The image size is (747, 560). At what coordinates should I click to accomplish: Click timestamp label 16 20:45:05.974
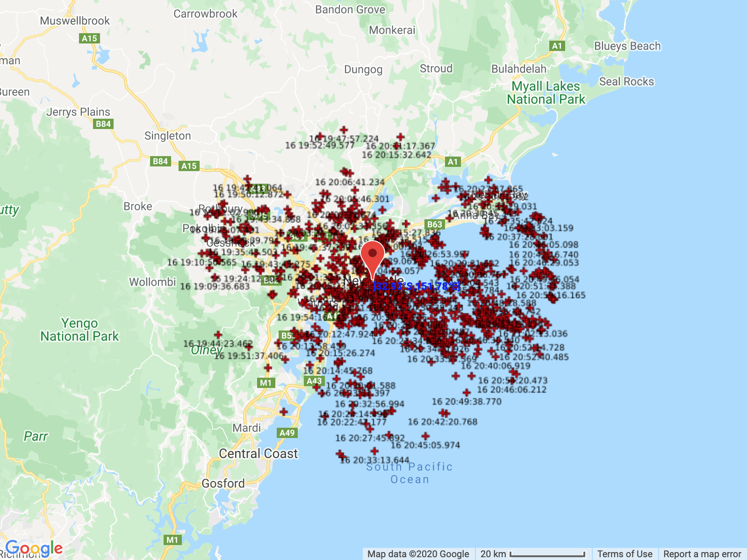coord(425,445)
